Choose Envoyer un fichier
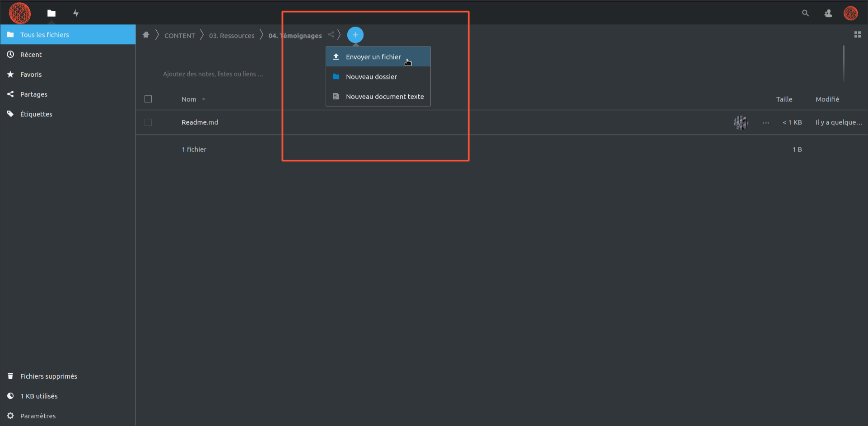 (373, 57)
